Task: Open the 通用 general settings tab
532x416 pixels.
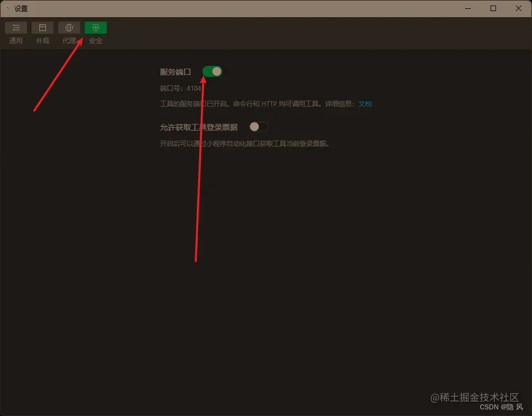Action: click(x=16, y=33)
